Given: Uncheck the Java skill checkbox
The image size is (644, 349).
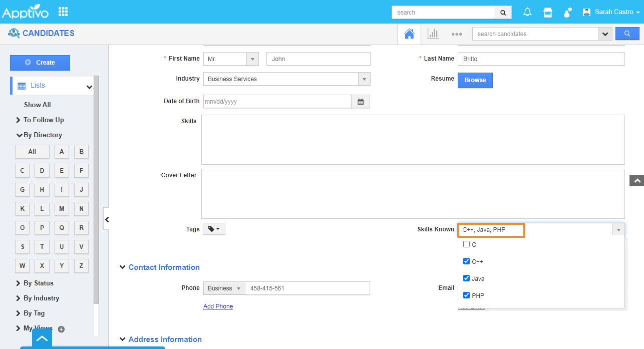Looking at the screenshot, I should (466, 278).
